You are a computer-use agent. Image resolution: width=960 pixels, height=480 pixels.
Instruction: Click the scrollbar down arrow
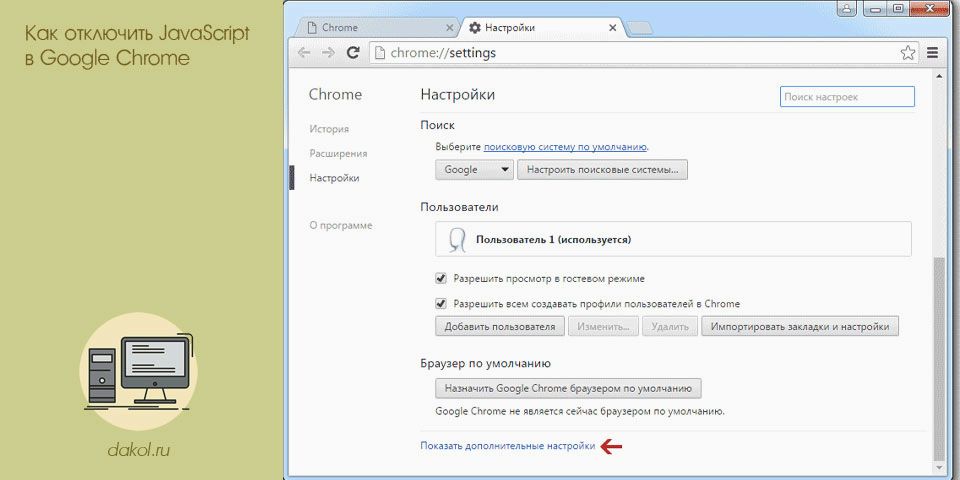point(940,468)
